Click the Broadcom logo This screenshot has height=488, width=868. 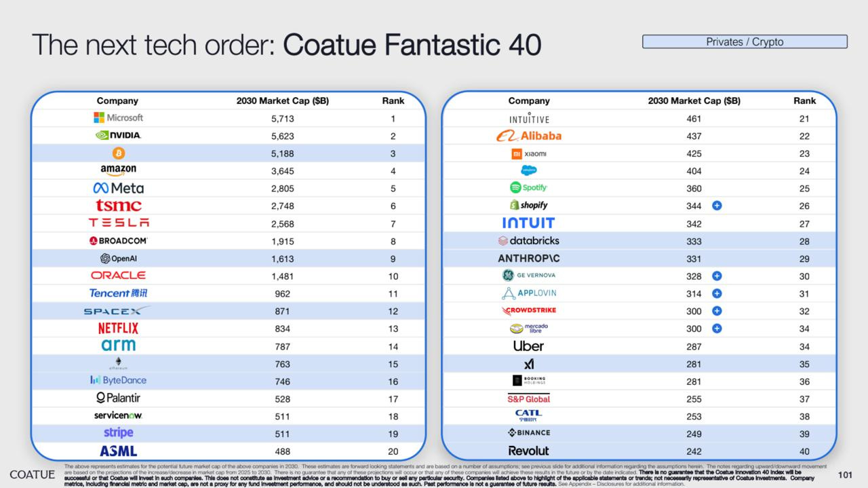pyautogui.click(x=118, y=240)
